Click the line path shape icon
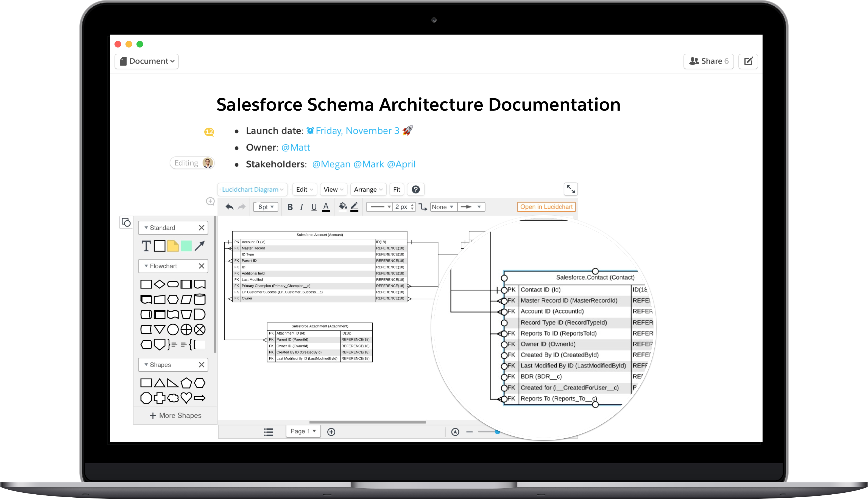 pos(423,207)
